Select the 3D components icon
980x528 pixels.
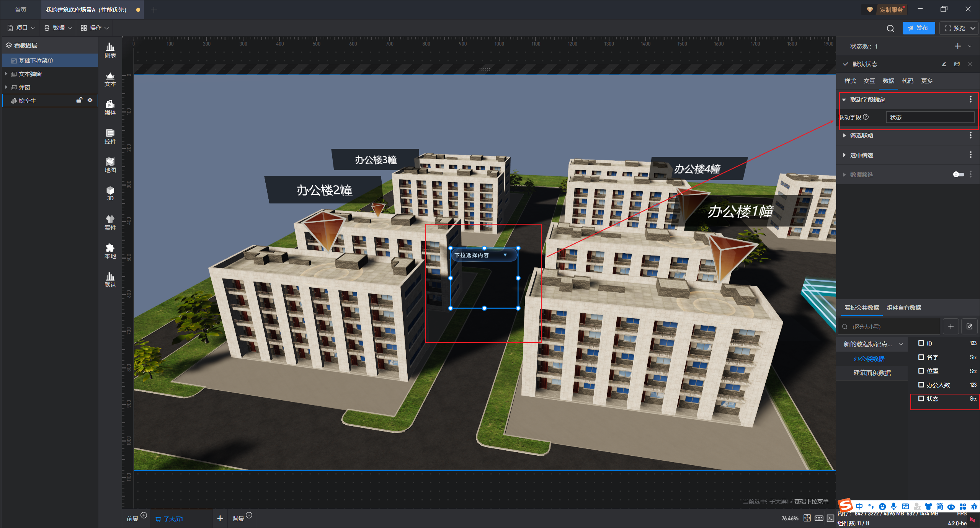click(x=110, y=193)
